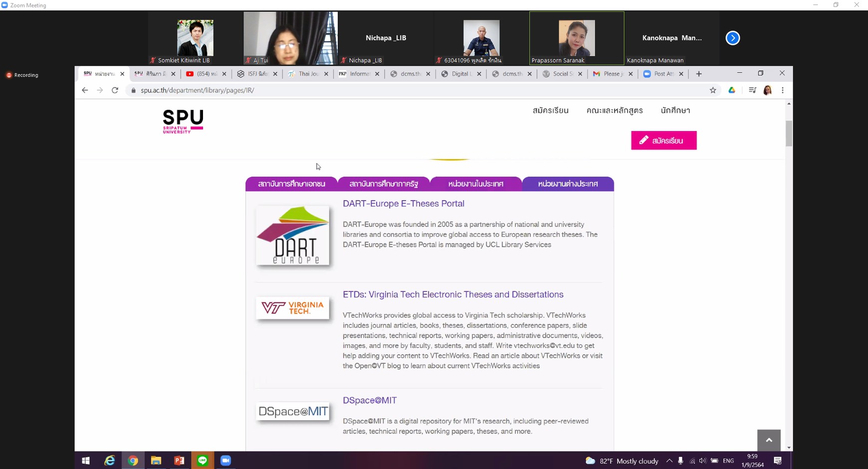This screenshot has width=868, height=469.
Task: Go back with the browser back arrow
Action: (x=85, y=90)
